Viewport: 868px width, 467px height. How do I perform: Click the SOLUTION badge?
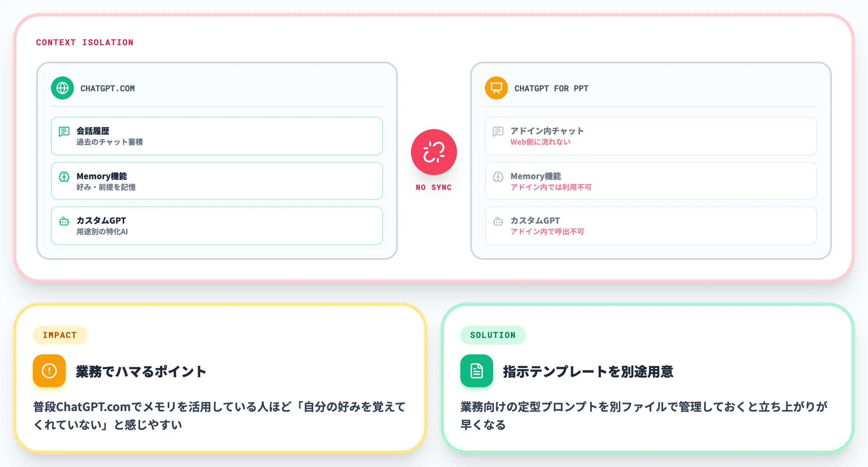click(493, 335)
